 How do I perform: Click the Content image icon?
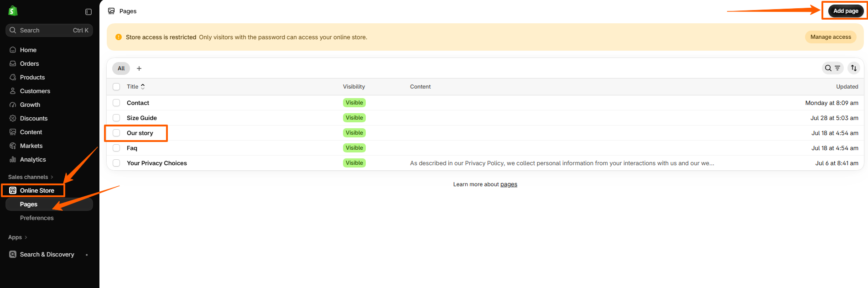[x=13, y=132]
